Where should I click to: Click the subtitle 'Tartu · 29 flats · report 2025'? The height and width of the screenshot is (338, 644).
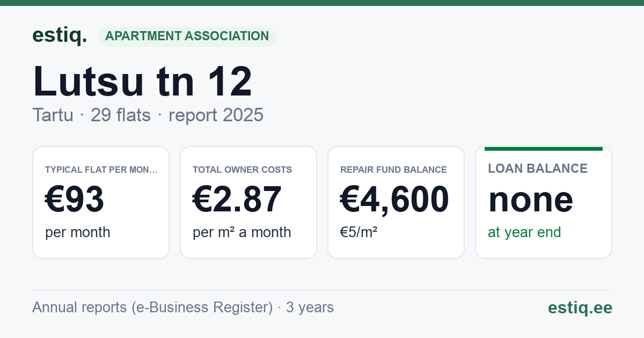coord(148,115)
